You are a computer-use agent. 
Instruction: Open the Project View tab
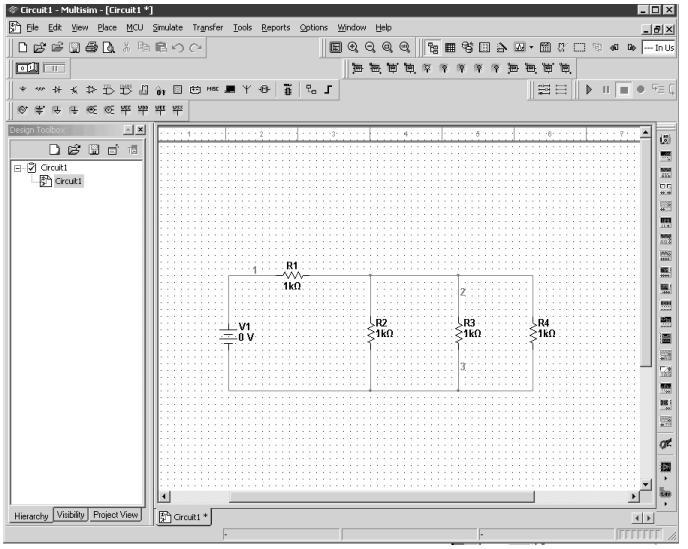115,515
